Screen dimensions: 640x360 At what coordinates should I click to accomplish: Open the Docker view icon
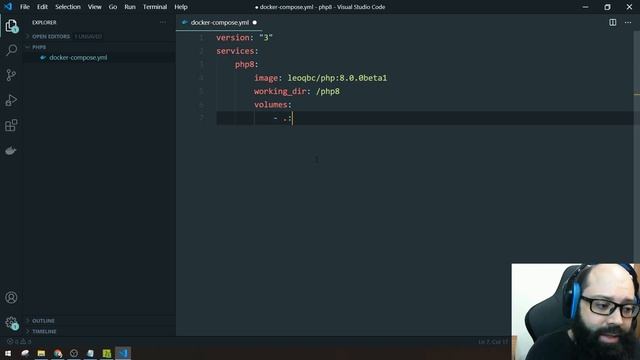pyautogui.click(x=11, y=151)
